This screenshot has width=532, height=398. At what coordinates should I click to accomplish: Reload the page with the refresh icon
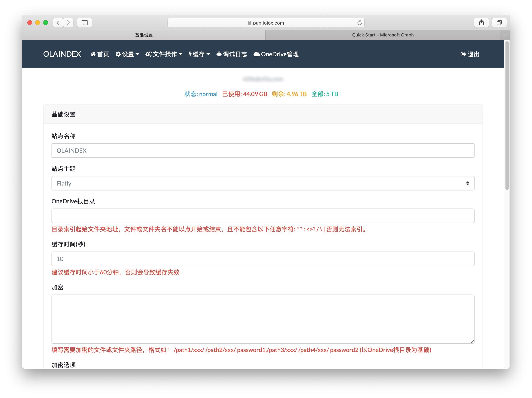click(x=359, y=23)
